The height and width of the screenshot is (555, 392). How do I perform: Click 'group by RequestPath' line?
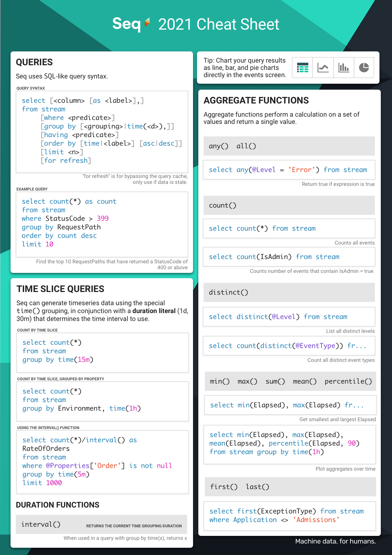pyautogui.click(x=61, y=227)
